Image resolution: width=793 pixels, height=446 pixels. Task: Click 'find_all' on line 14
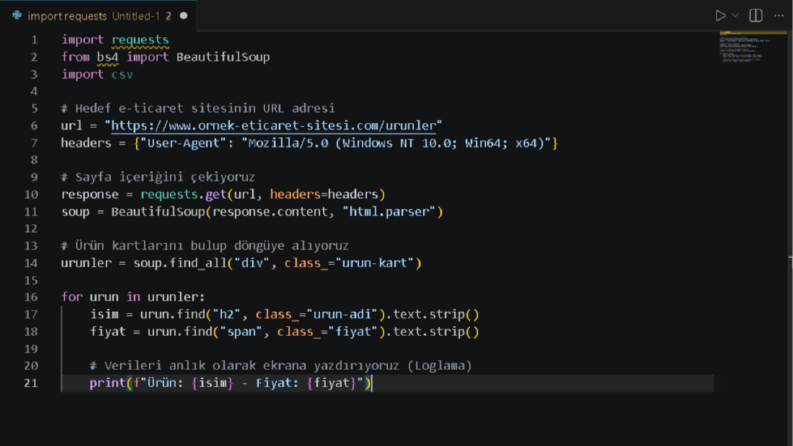coord(198,263)
